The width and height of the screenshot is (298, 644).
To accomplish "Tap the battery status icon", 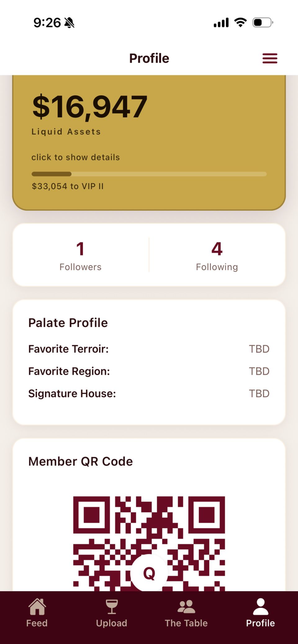I will pos(263,23).
